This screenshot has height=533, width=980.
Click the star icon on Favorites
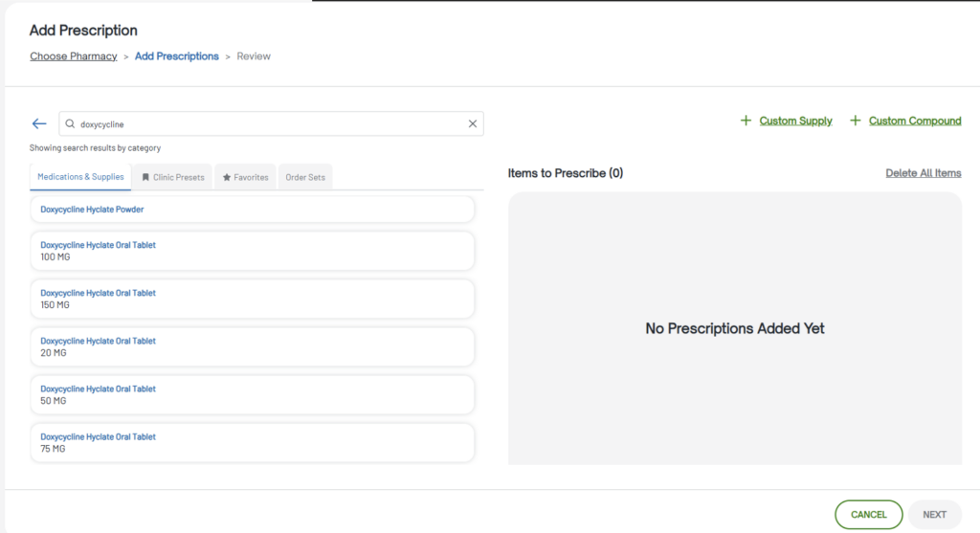click(227, 177)
